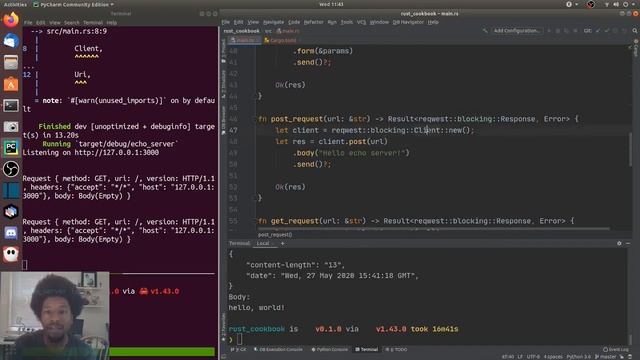This screenshot has height=360, width=640.
Task: Select the Local terminal session tab
Action: tap(264, 243)
